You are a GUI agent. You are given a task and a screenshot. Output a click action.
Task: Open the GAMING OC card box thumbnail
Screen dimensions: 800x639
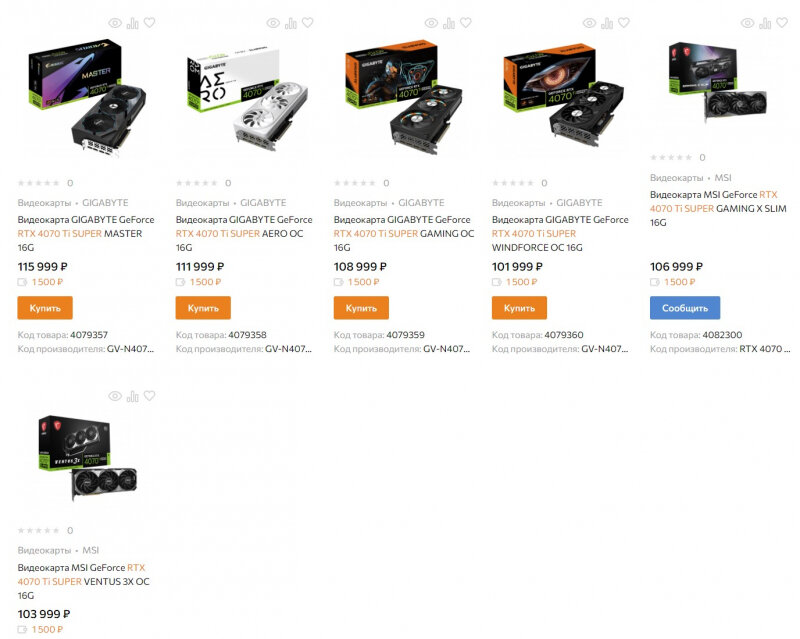pos(404,97)
